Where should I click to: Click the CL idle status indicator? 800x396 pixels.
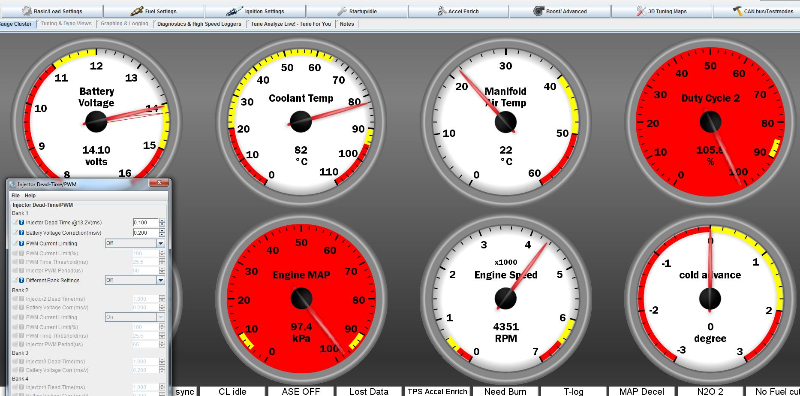tap(232, 391)
